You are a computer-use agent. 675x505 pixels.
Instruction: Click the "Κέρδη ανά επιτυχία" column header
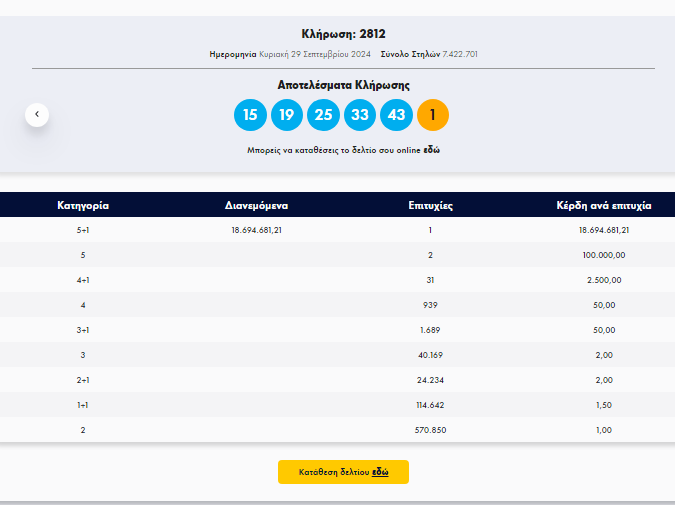tap(604, 205)
